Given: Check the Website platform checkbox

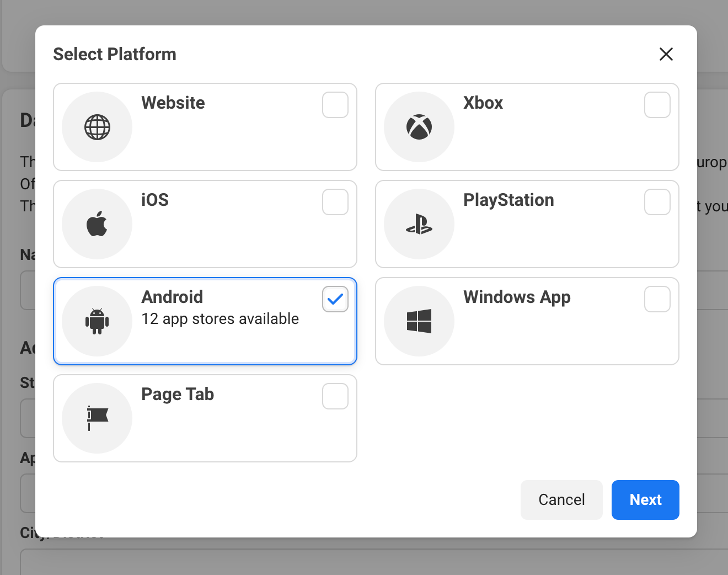Looking at the screenshot, I should pos(335,105).
